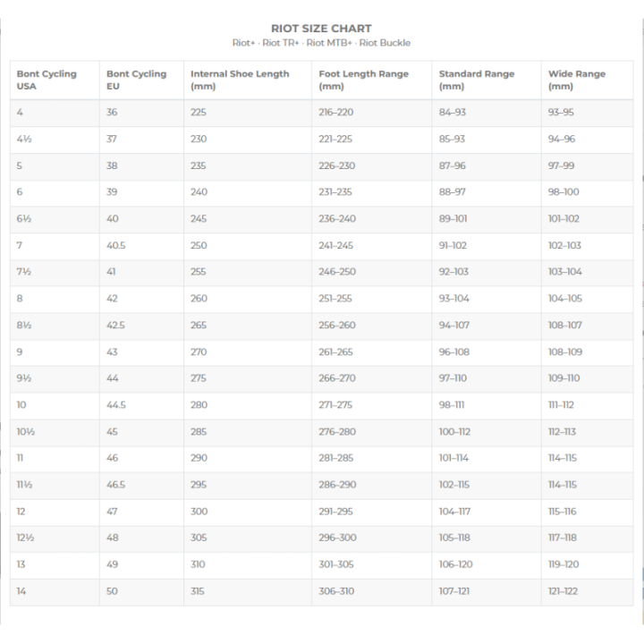Select the 315 internal shoe length cell
644x644 pixels.
tap(248, 591)
